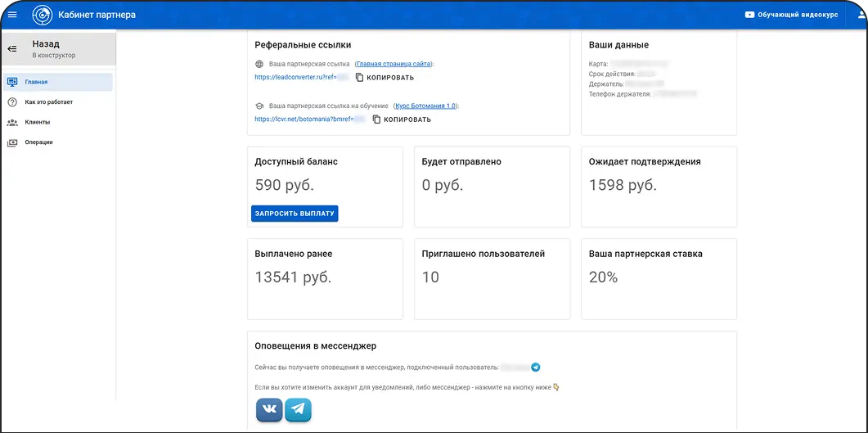Click the 10 invited users value

pos(430,277)
